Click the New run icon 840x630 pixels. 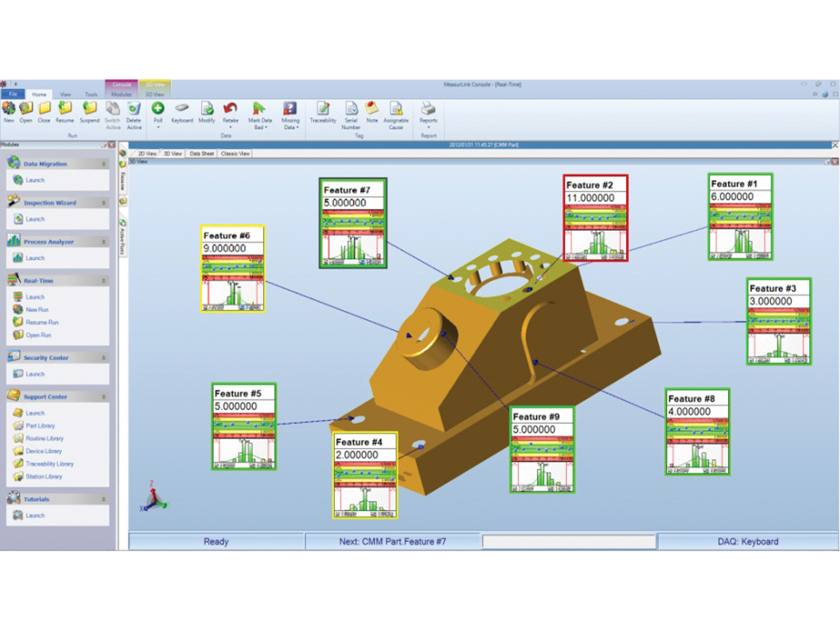point(9,109)
